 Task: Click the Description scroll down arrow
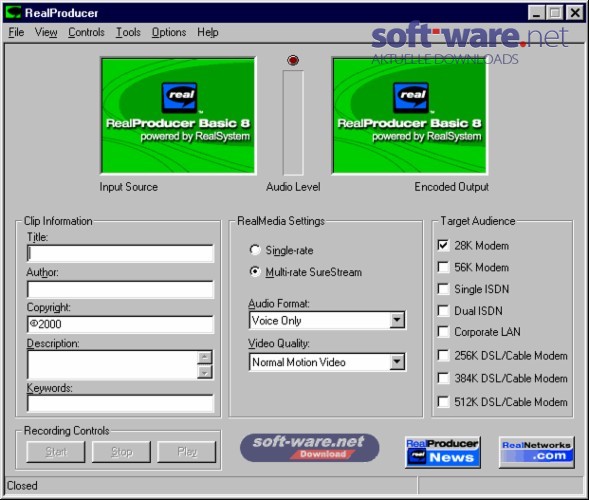[x=205, y=372]
